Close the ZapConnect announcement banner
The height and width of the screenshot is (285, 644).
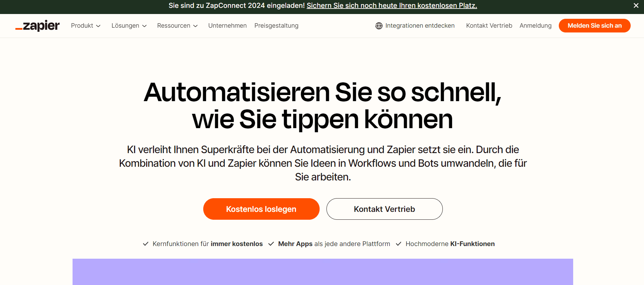coord(636,5)
